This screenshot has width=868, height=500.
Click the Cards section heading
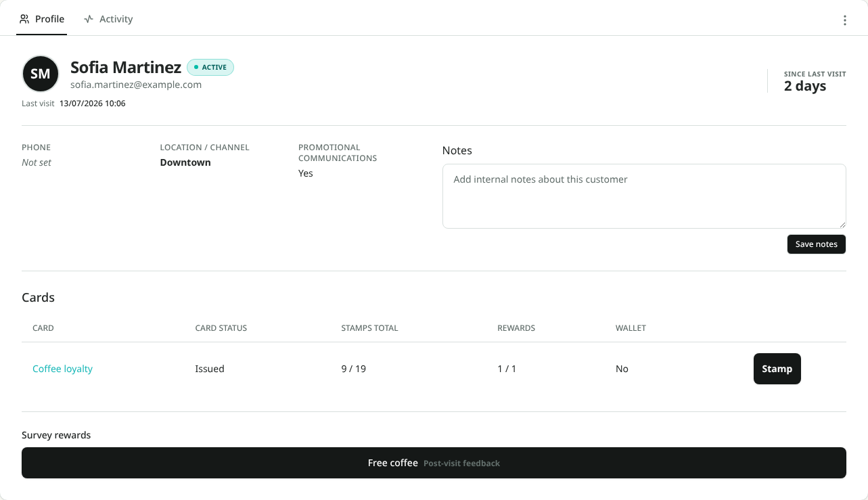click(38, 298)
